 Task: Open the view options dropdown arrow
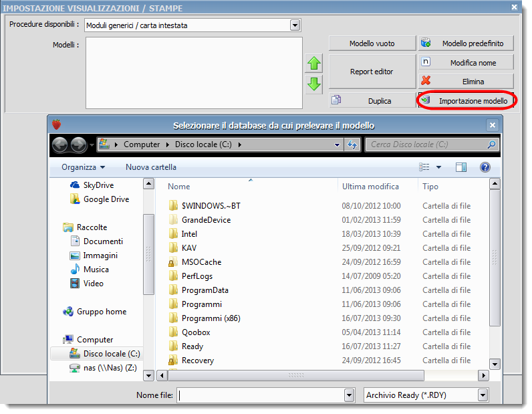tap(438, 167)
